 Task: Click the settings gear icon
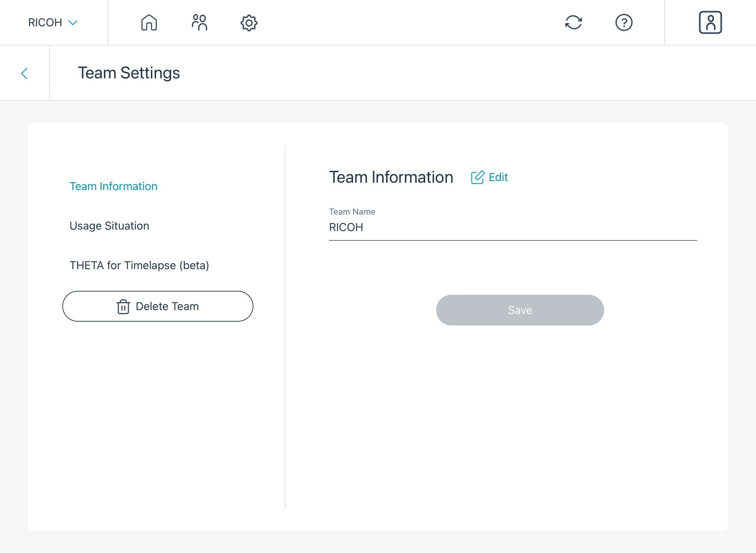tap(249, 23)
